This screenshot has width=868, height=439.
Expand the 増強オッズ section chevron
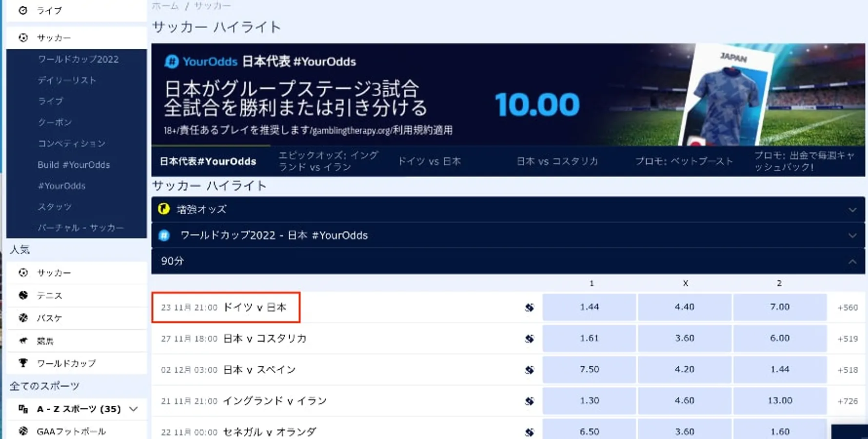pos(852,210)
